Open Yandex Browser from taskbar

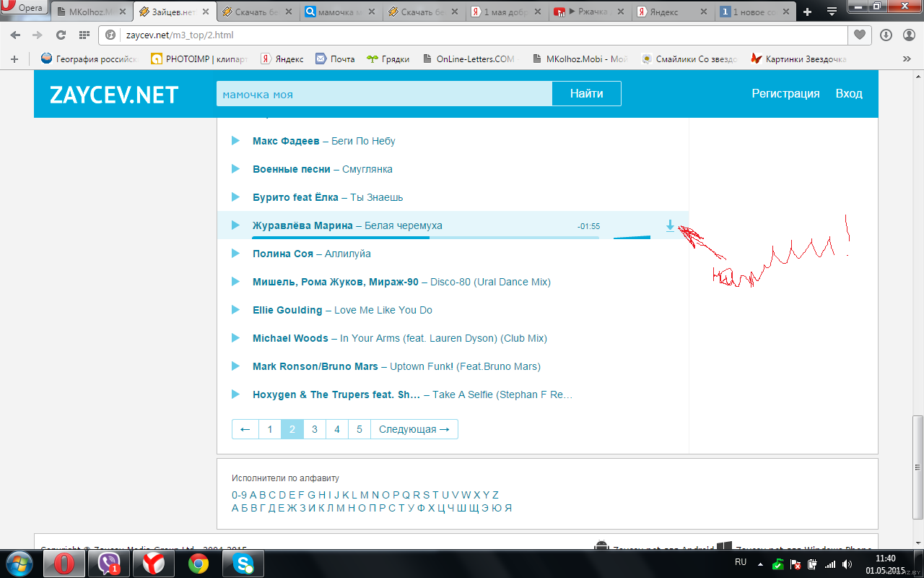pyautogui.click(x=153, y=564)
